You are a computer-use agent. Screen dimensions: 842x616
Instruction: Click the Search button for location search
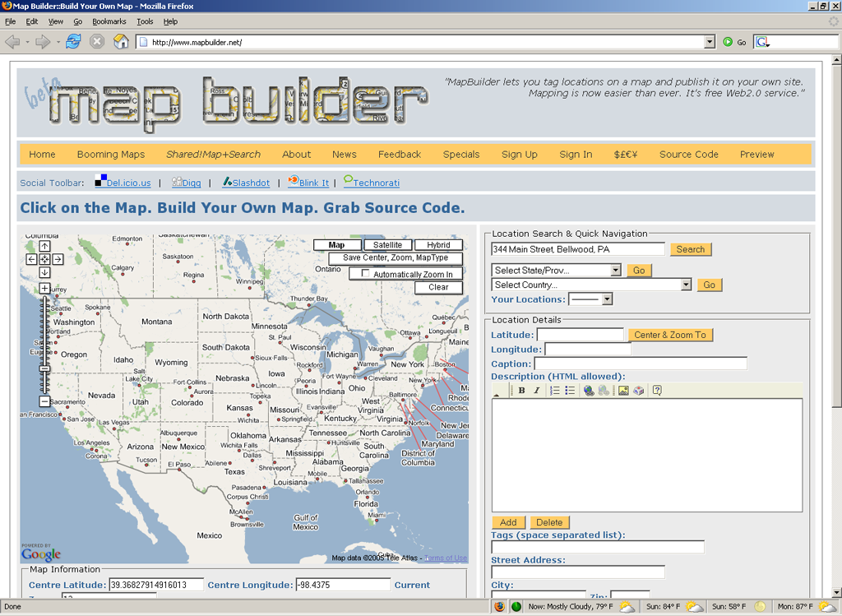(691, 249)
